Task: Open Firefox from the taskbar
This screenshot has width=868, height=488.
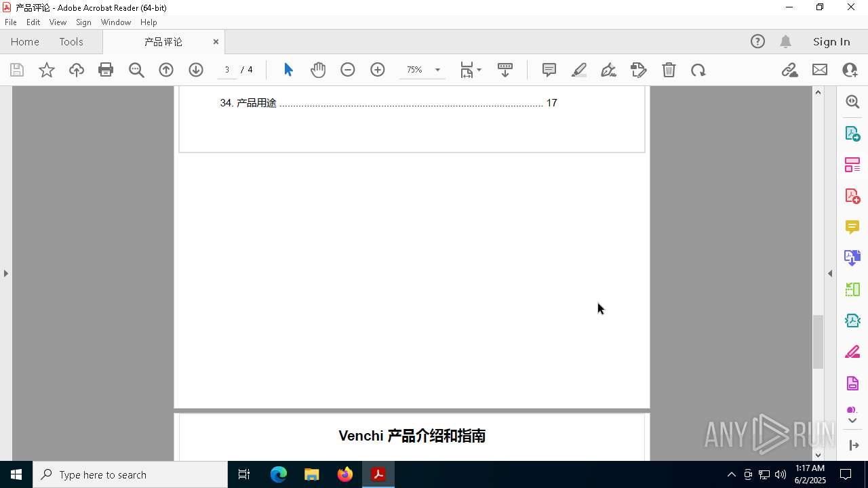Action: pos(345,474)
